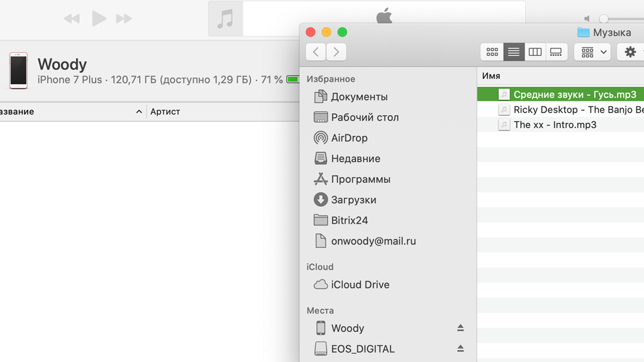Image resolution: width=644 pixels, height=362 pixels.
Task: Click the Избранное sidebar section header
Action: pyautogui.click(x=331, y=79)
